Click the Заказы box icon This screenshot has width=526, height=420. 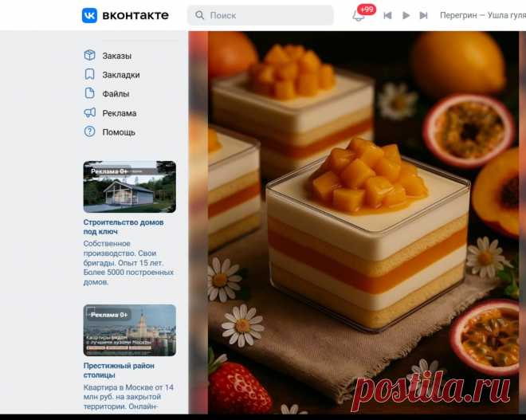tap(89, 55)
